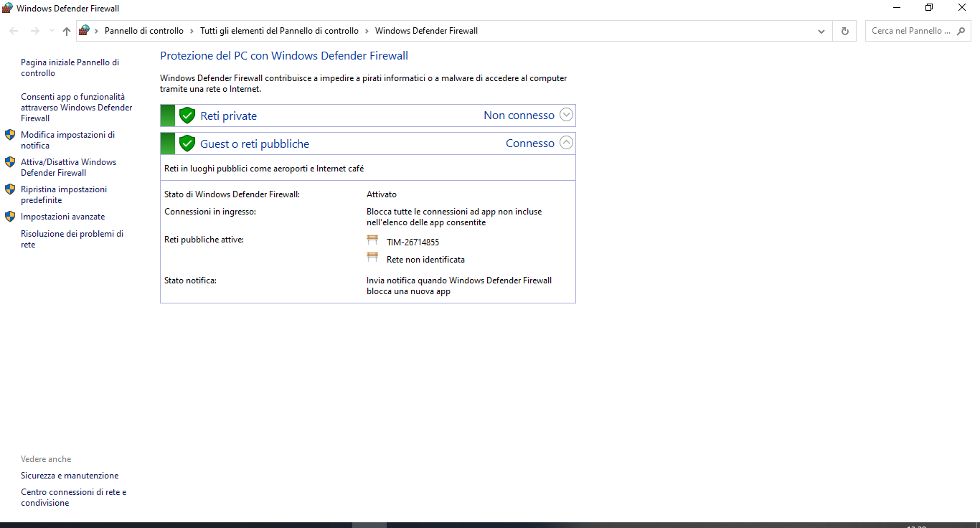Expand the Reti private section chevron
The width and height of the screenshot is (980, 528).
click(566, 115)
